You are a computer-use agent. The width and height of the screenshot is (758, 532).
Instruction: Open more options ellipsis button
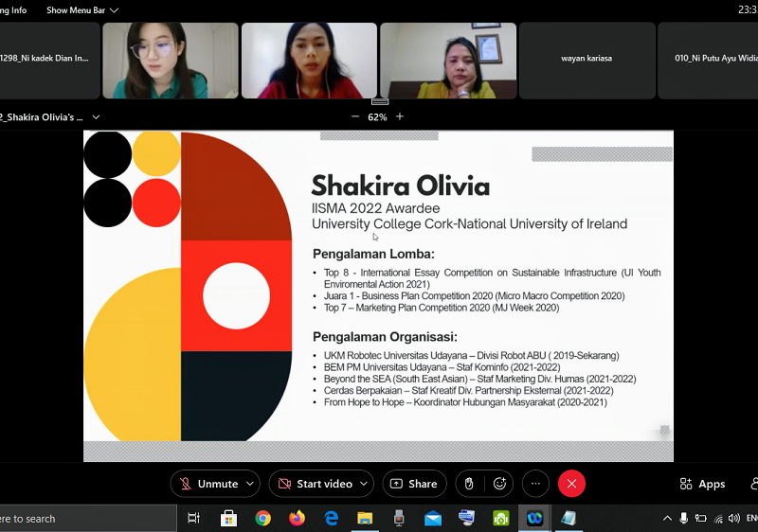pyautogui.click(x=535, y=484)
